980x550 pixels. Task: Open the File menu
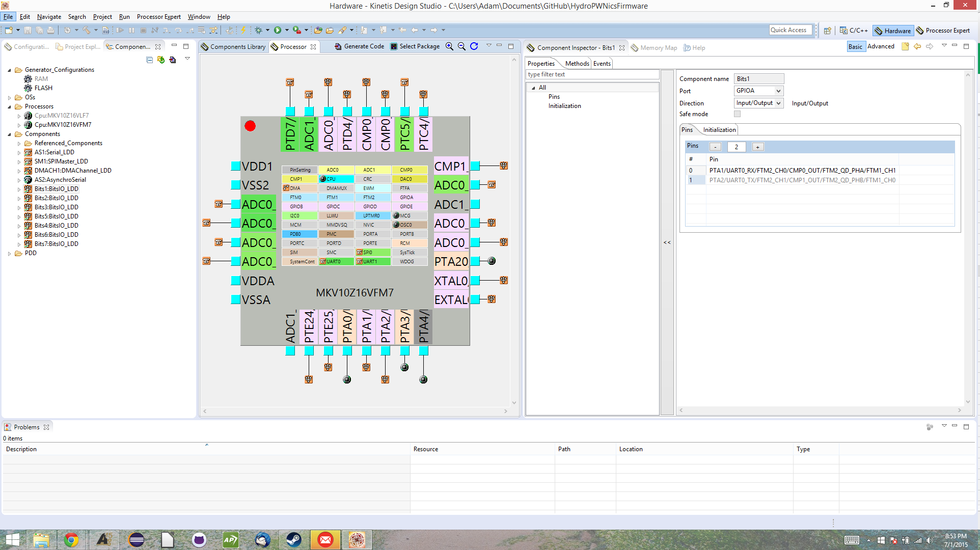[8, 17]
